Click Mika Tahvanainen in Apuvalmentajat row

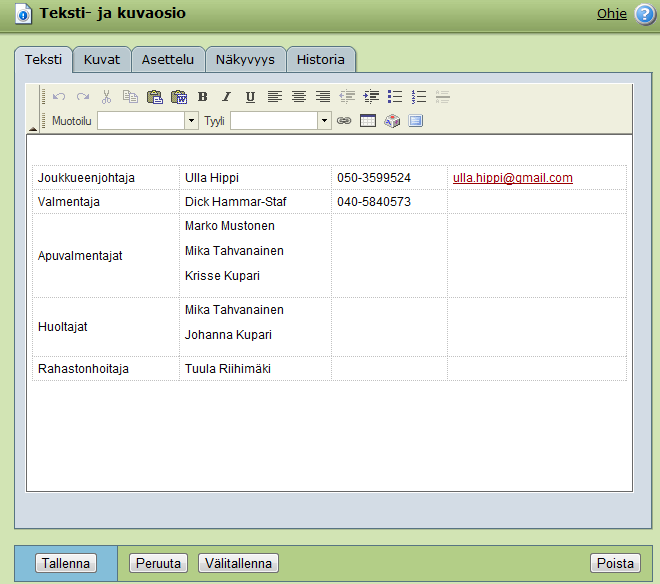point(234,251)
